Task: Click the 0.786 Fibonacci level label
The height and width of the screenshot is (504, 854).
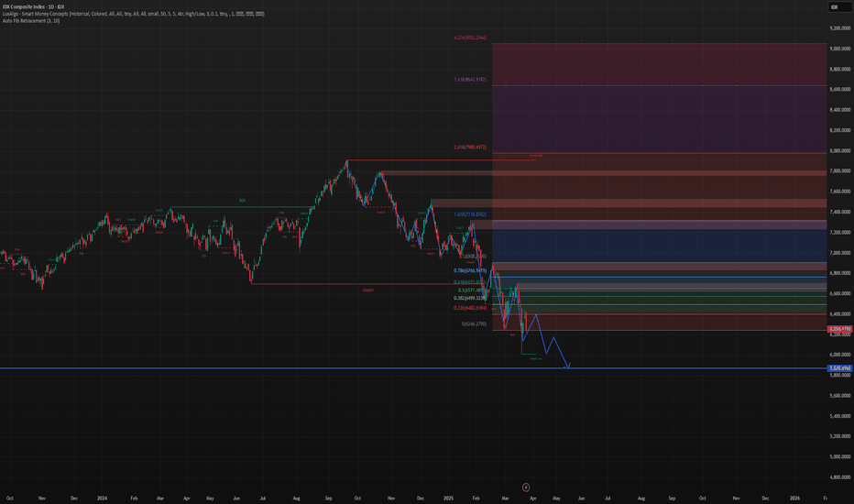Action: click(470, 270)
